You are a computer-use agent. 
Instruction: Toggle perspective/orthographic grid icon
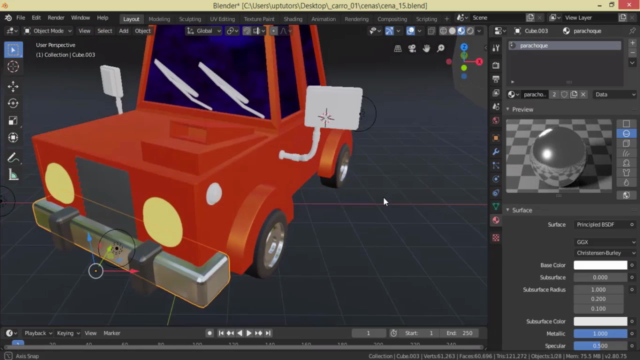point(398,49)
